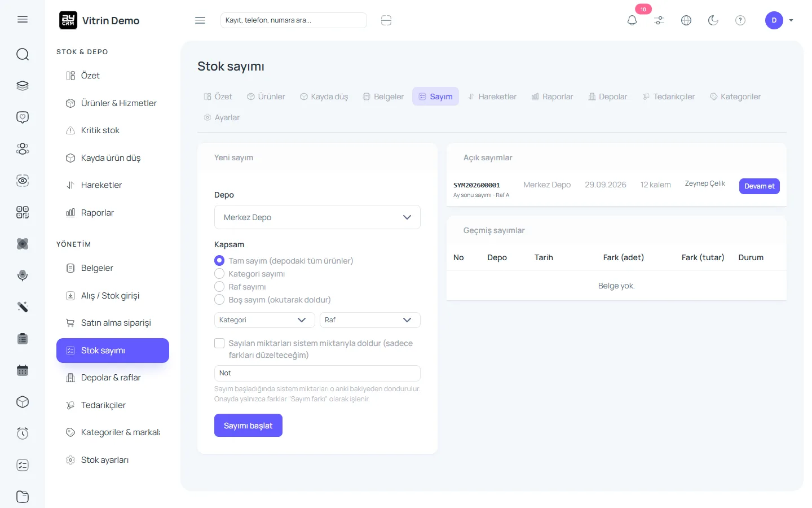Open Stok ayarları in the sidebar
The width and height of the screenshot is (812, 508).
click(x=113, y=460)
